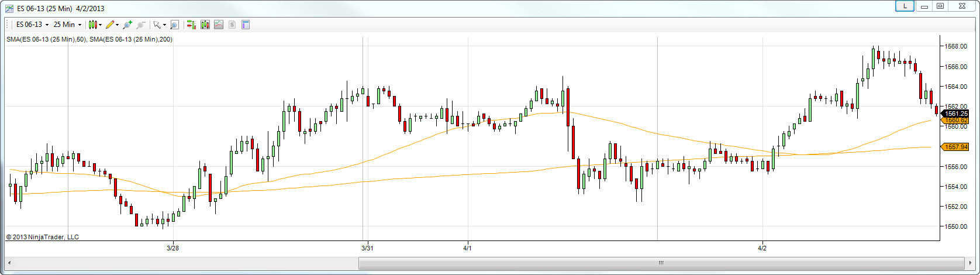Open the pencil drawing tools menu

coord(112,25)
